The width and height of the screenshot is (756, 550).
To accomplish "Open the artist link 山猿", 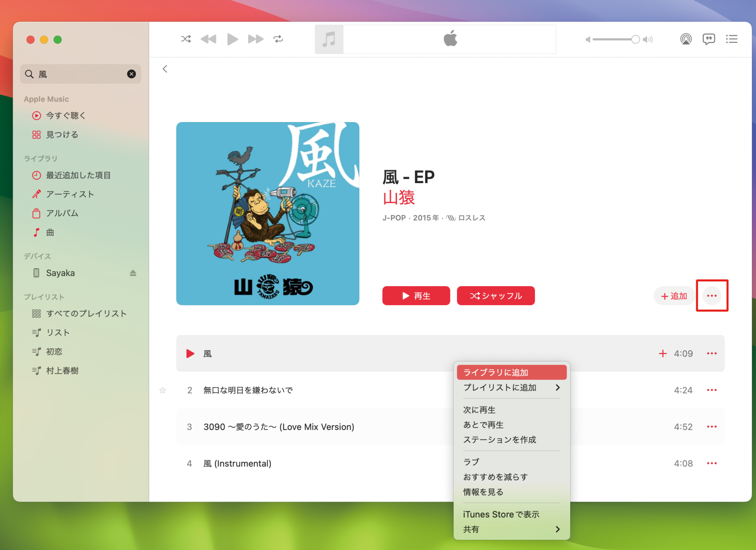I will [399, 197].
